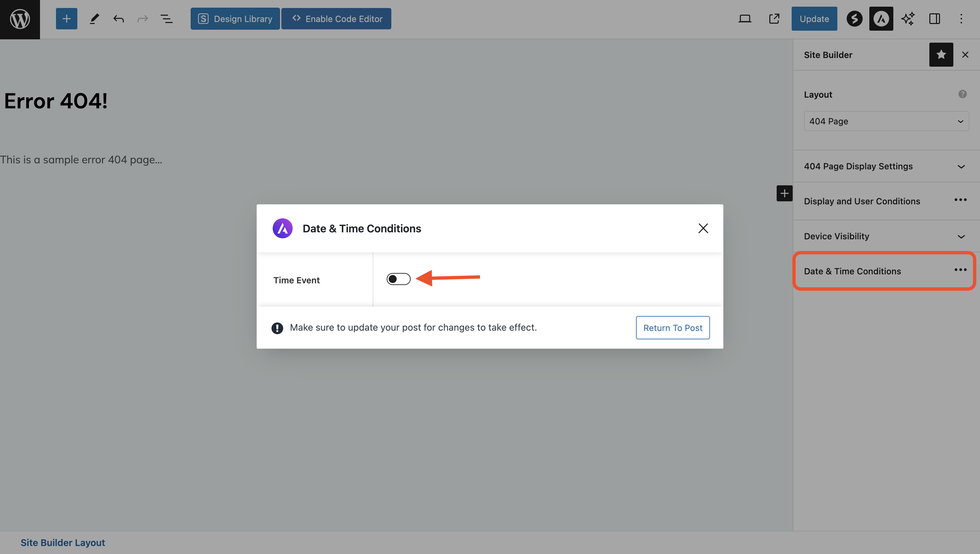
Task: Select the Error 404! heading
Action: (x=56, y=101)
